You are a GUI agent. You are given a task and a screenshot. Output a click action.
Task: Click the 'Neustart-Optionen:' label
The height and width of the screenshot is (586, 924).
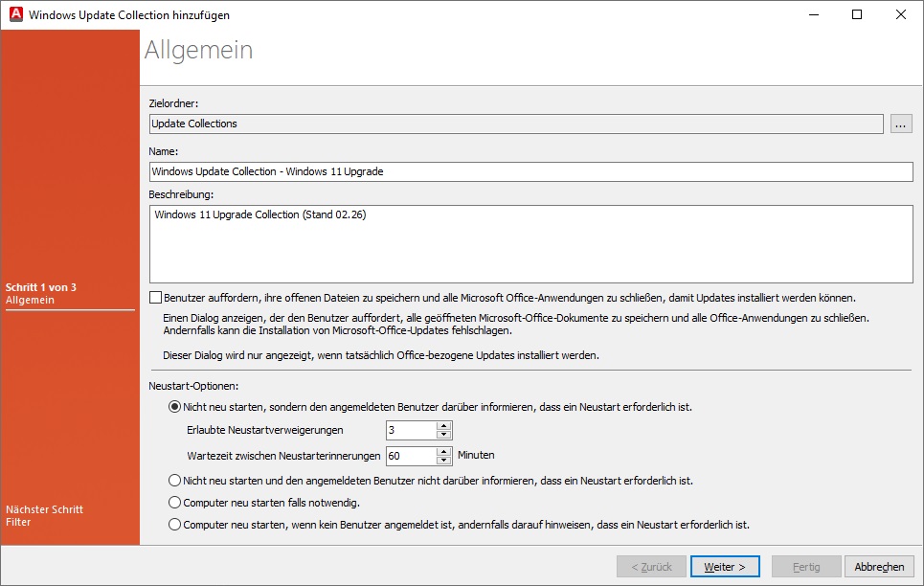pyautogui.click(x=193, y=386)
